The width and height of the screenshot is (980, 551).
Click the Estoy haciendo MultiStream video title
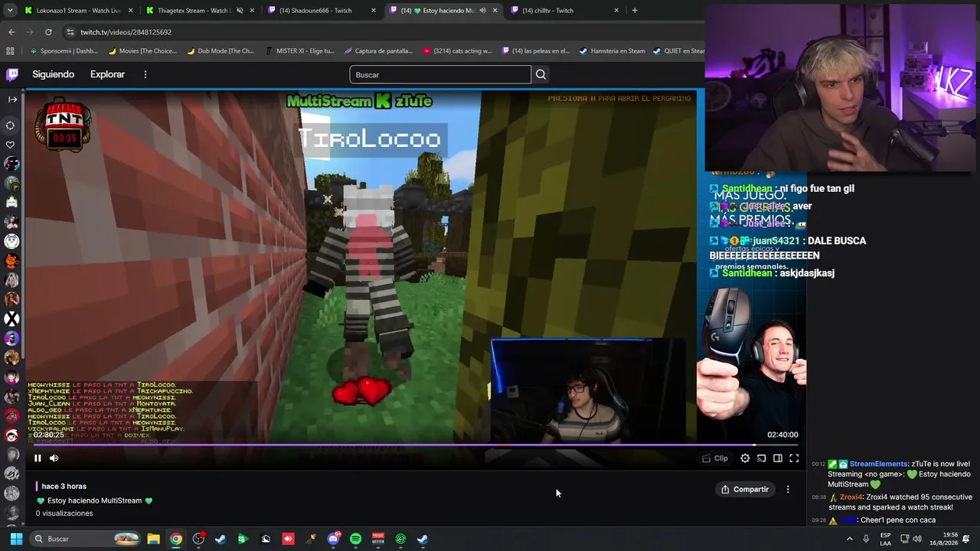pos(94,500)
